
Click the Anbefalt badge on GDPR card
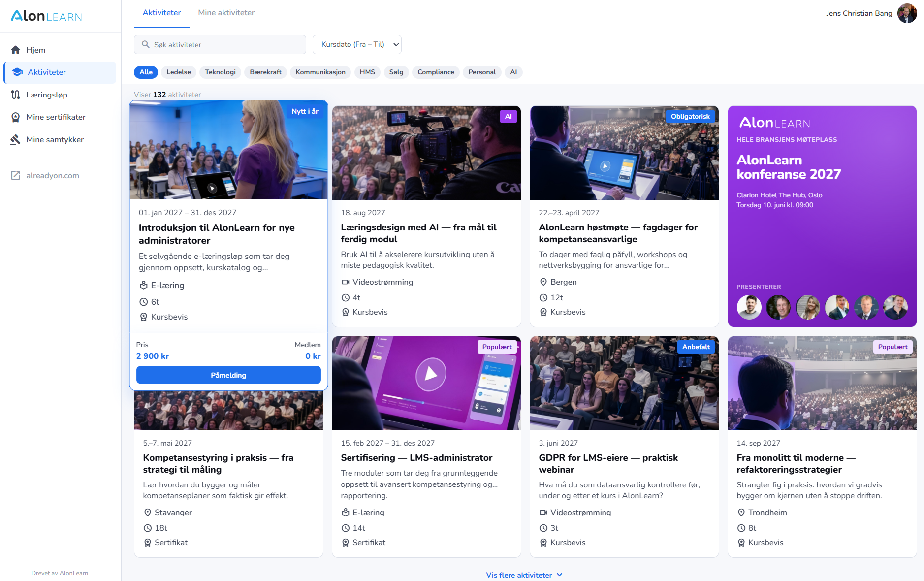696,347
